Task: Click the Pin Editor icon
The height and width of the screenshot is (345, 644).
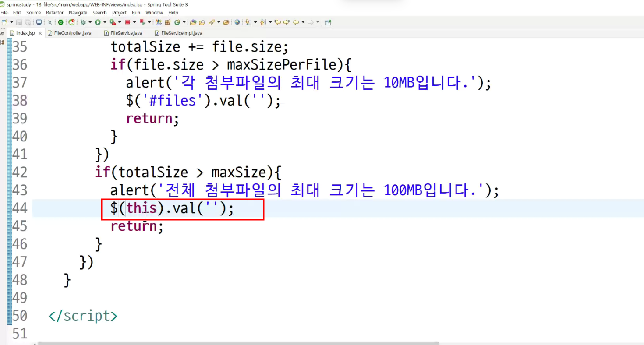Action: click(328, 22)
